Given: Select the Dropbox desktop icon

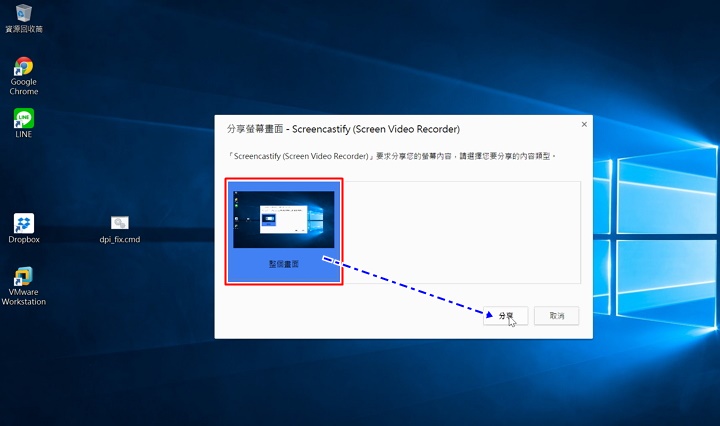Looking at the screenshot, I should [x=24, y=228].
